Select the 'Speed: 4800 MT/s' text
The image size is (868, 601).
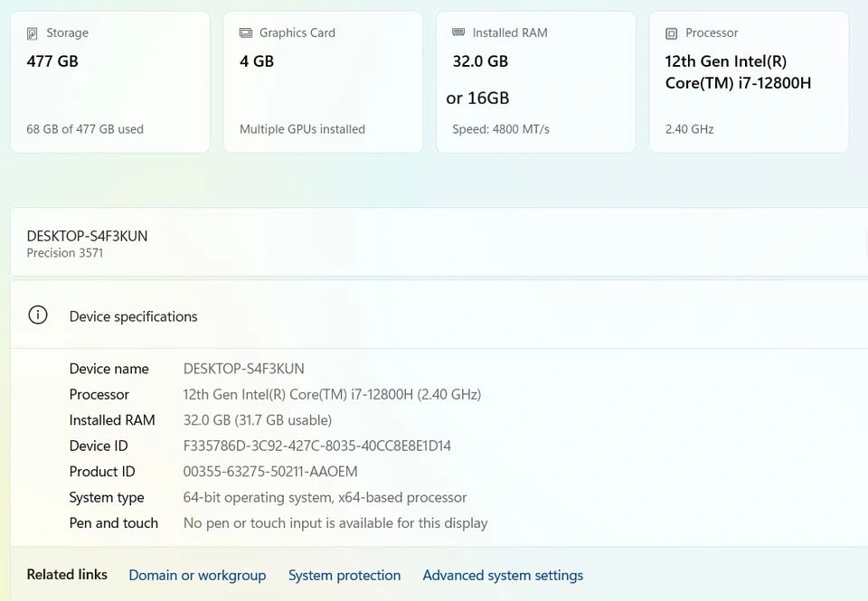click(500, 129)
